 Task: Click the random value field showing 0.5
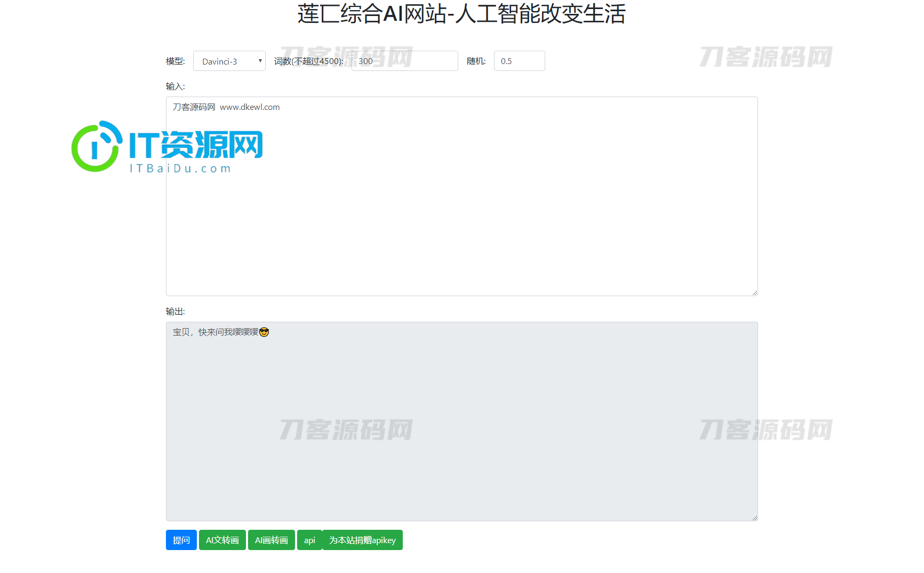click(519, 61)
